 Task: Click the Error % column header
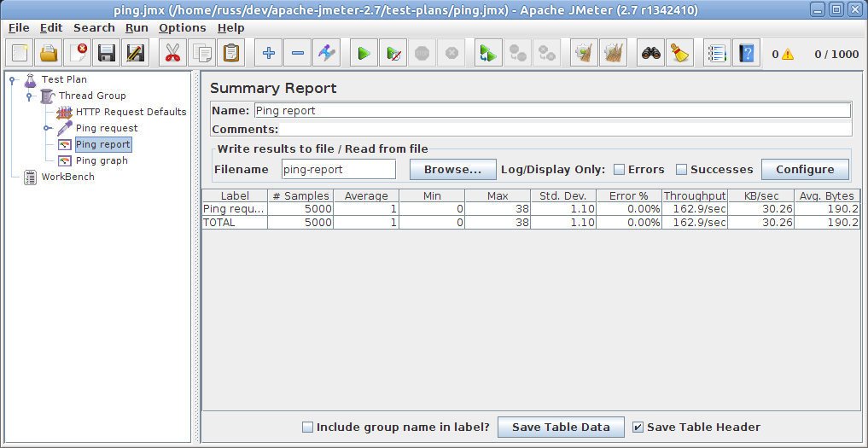[629, 196]
